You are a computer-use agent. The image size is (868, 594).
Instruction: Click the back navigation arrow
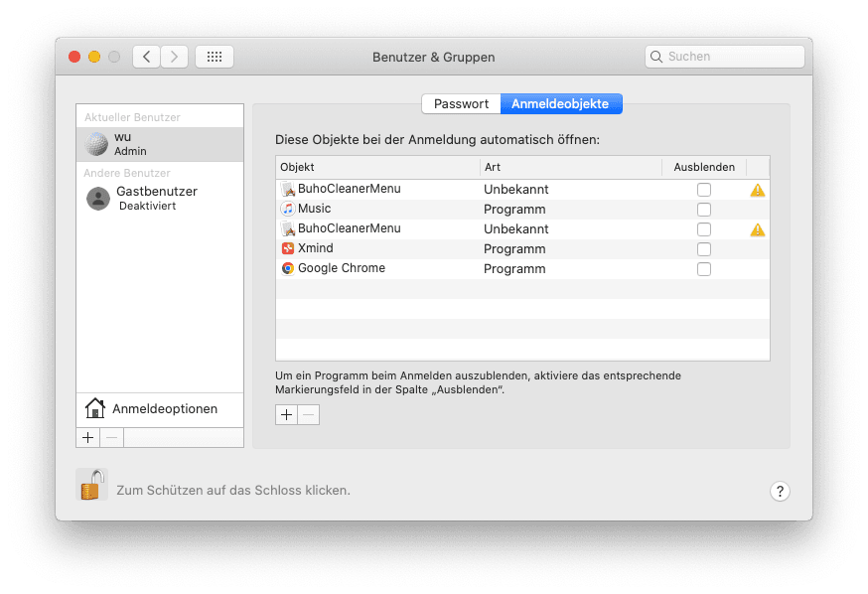(x=145, y=57)
